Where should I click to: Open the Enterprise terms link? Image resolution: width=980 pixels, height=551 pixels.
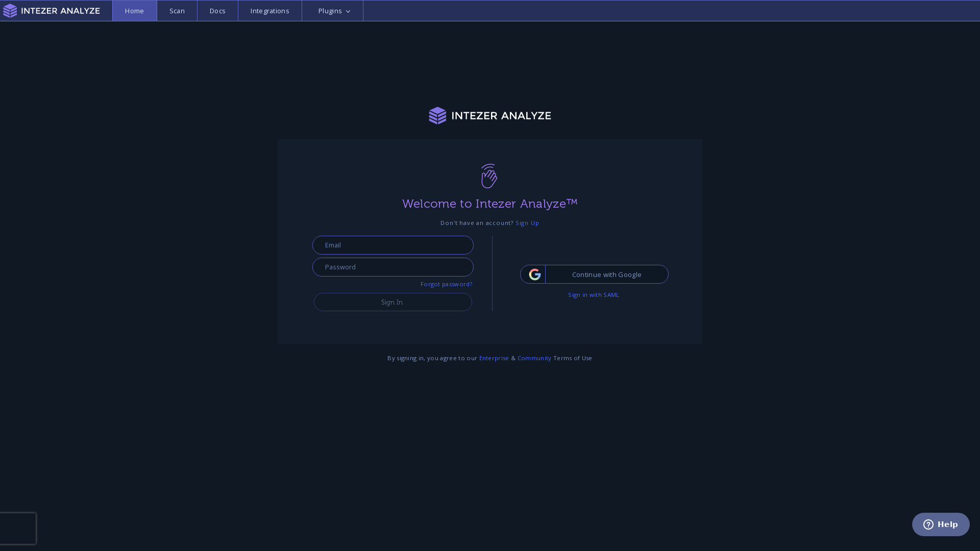[x=494, y=358]
